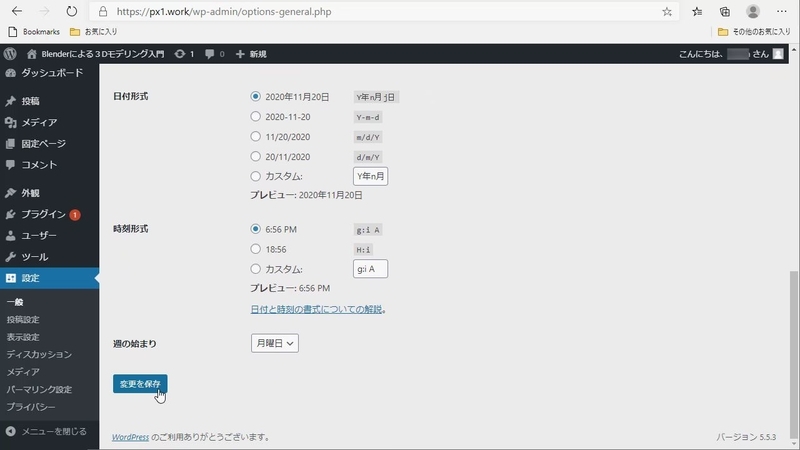Click the バージョン 5.5.3 text

746,437
